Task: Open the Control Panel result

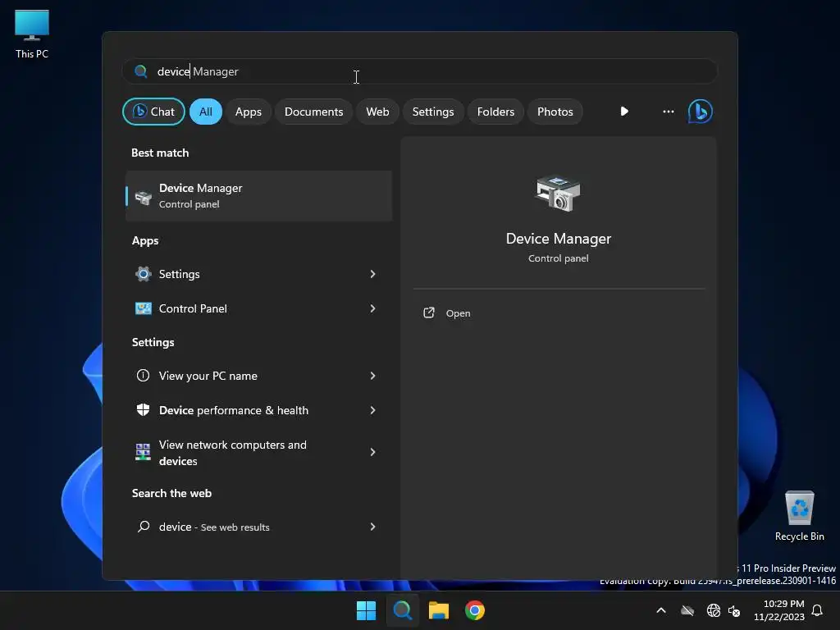Action: click(x=258, y=308)
